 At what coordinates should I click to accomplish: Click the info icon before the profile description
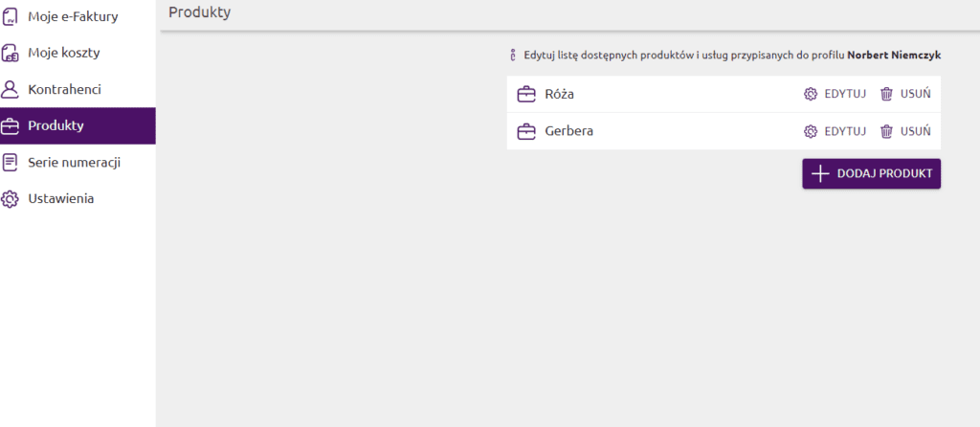[513, 56]
